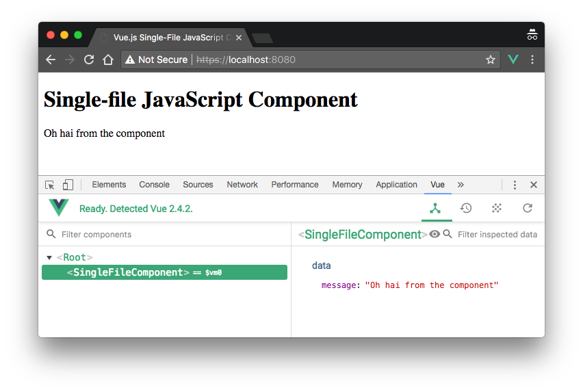Click the Vue devtools refresh icon

528,208
